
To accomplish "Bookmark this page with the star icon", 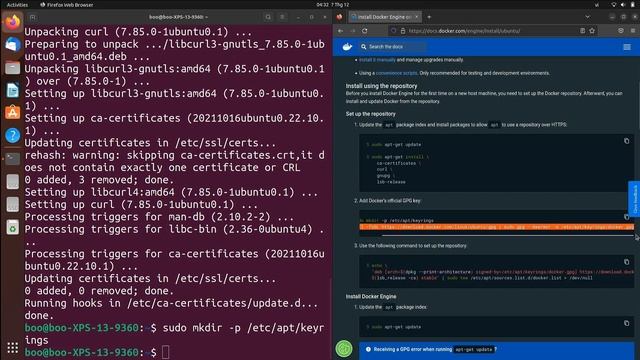I will 592,31.
